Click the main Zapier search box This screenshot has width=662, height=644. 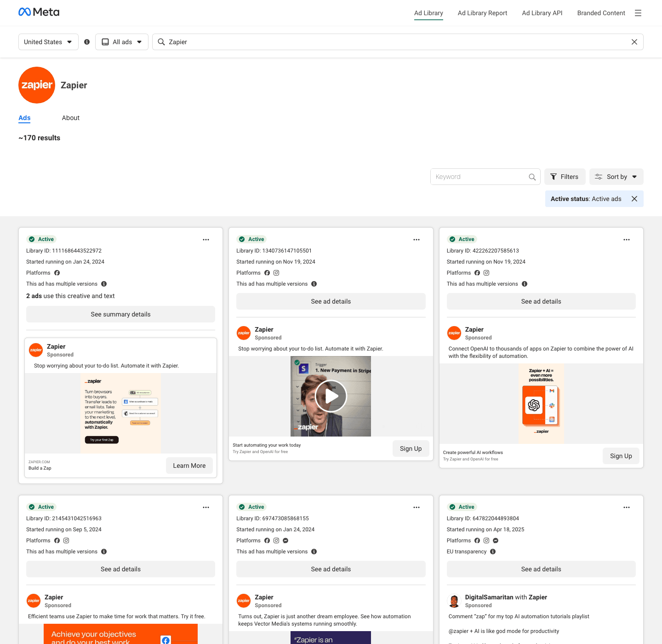[x=398, y=42]
